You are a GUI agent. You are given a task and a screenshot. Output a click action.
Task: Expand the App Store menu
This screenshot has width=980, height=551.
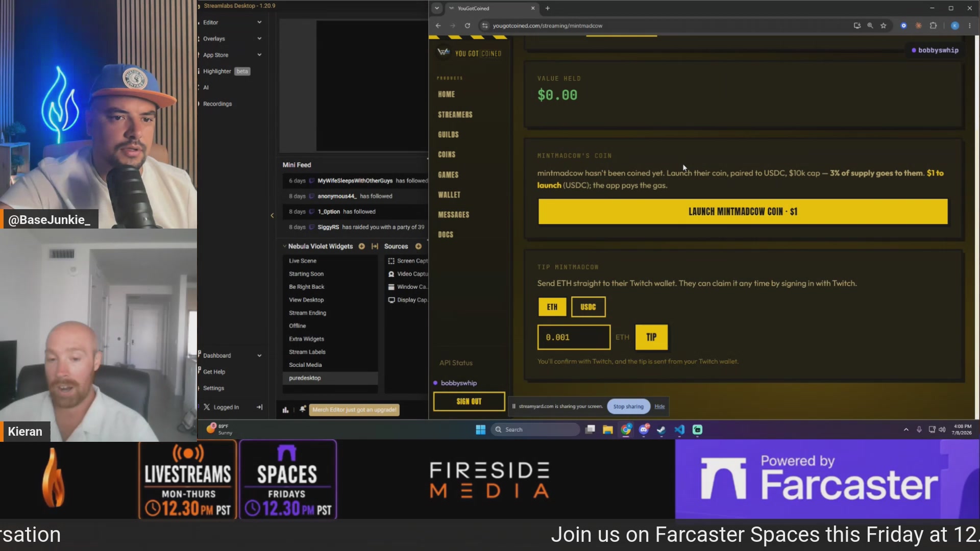[x=259, y=55]
